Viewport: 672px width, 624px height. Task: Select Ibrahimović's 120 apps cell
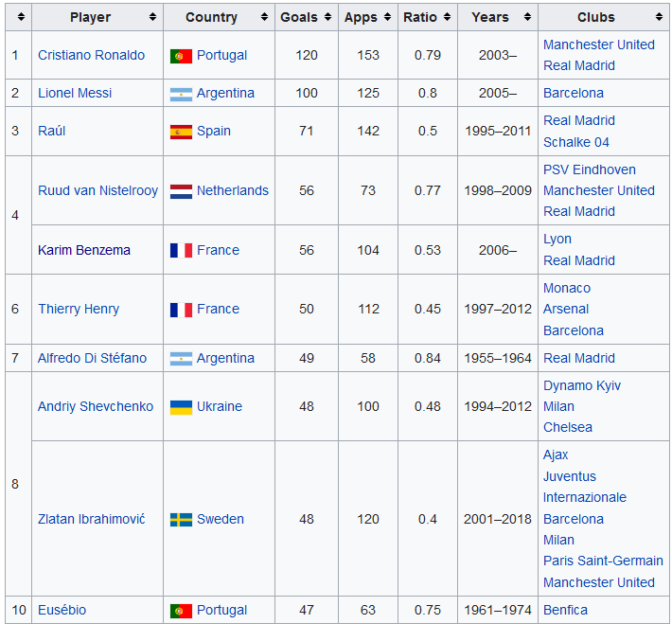click(x=368, y=519)
